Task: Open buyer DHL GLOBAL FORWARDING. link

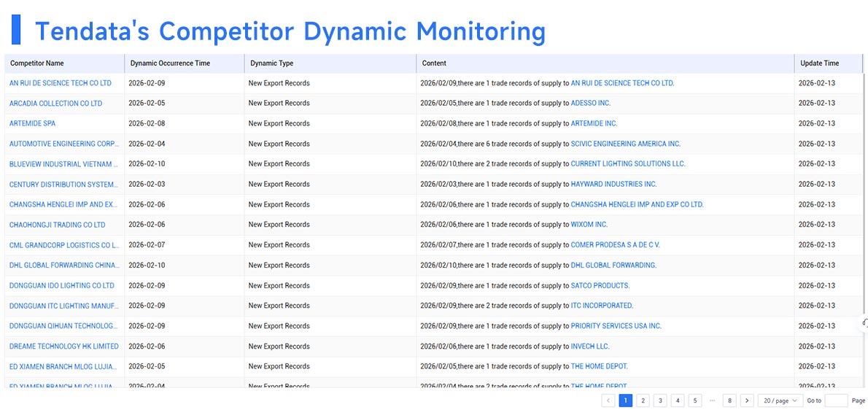Action: pyautogui.click(x=614, y=265)
